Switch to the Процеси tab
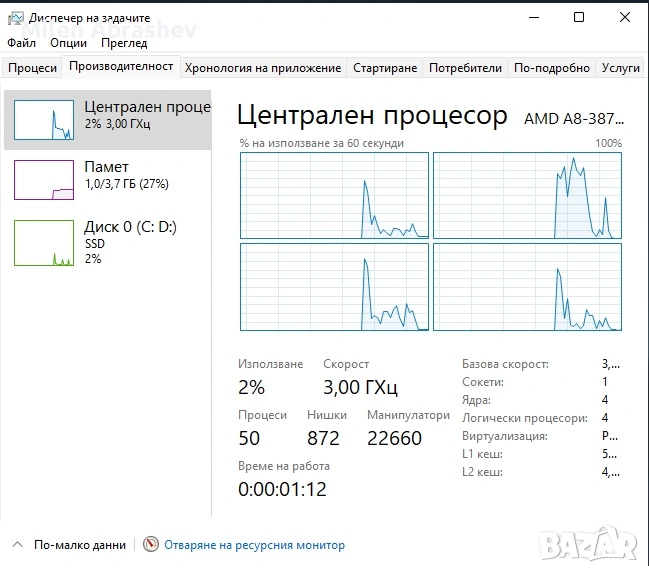The height and width of the screenshot is (573, 649). coord(33,68)
